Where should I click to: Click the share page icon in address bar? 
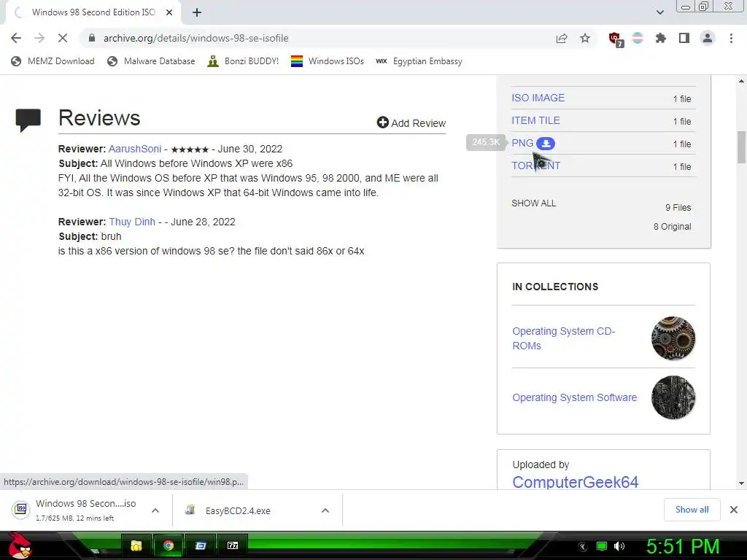point(562,39)
